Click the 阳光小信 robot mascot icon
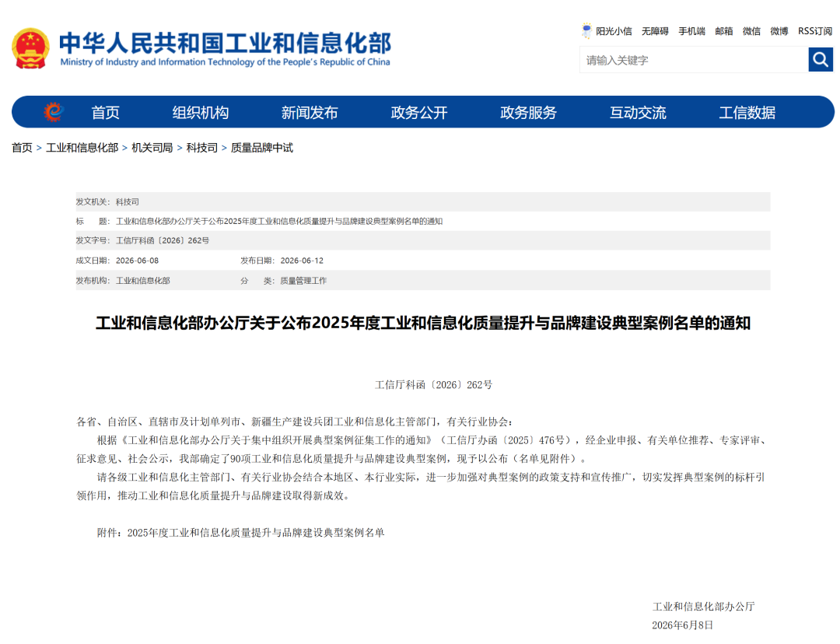The image size is (840, 644). (x=586, y=30)
